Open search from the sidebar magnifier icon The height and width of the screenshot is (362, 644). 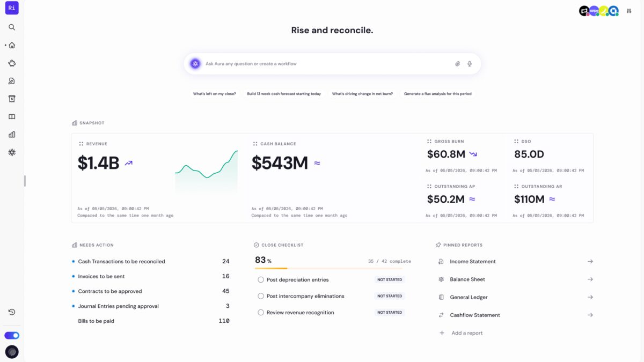[12, 27]
